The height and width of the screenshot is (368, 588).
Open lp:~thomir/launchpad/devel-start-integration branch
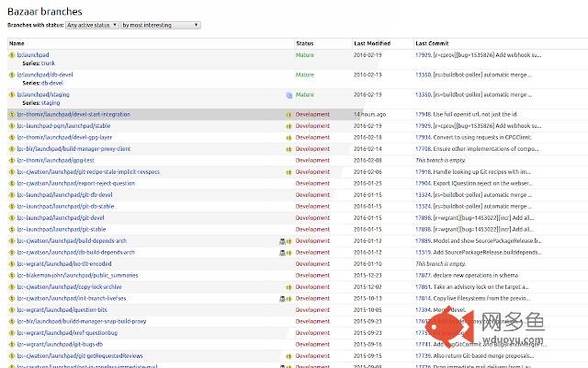(73, 114)
